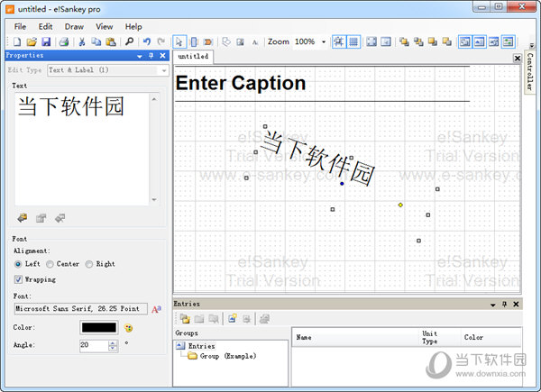Open the Draw menu
Screen dimensions: 541x392
[74, 26]
